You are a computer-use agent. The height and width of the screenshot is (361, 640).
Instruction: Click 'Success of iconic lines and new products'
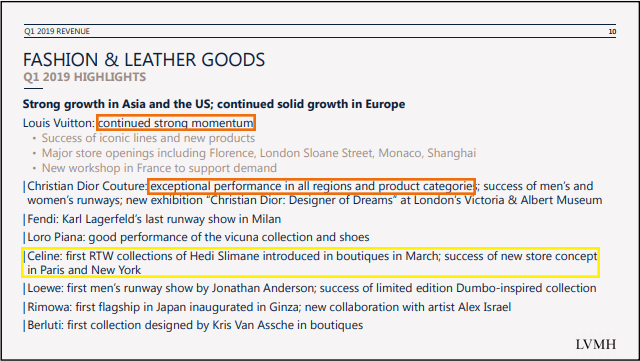point(148,138)
